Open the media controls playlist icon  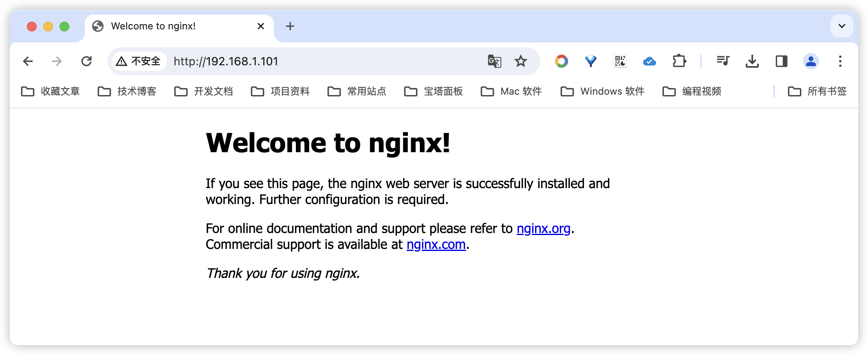coord(723,61)
